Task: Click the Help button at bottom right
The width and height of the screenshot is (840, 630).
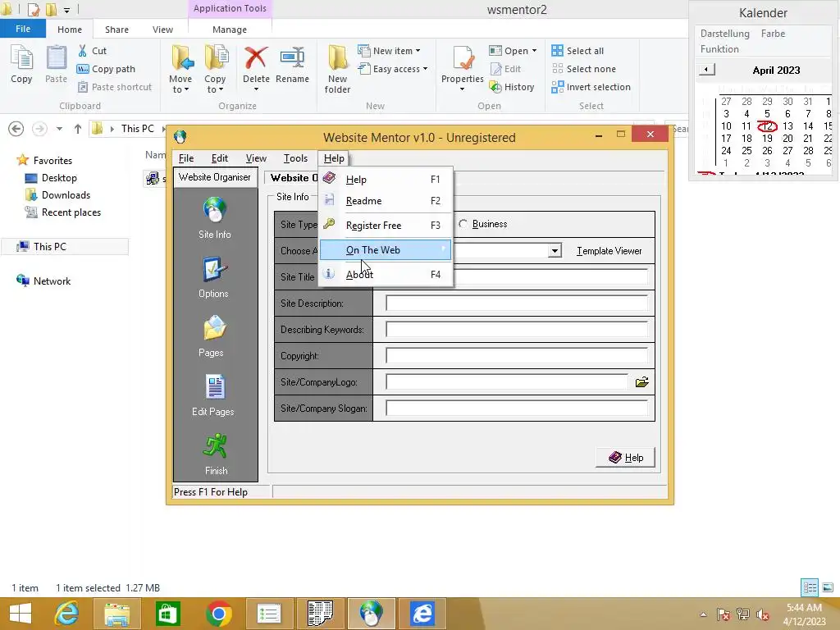Action: [x=625, y=458]
